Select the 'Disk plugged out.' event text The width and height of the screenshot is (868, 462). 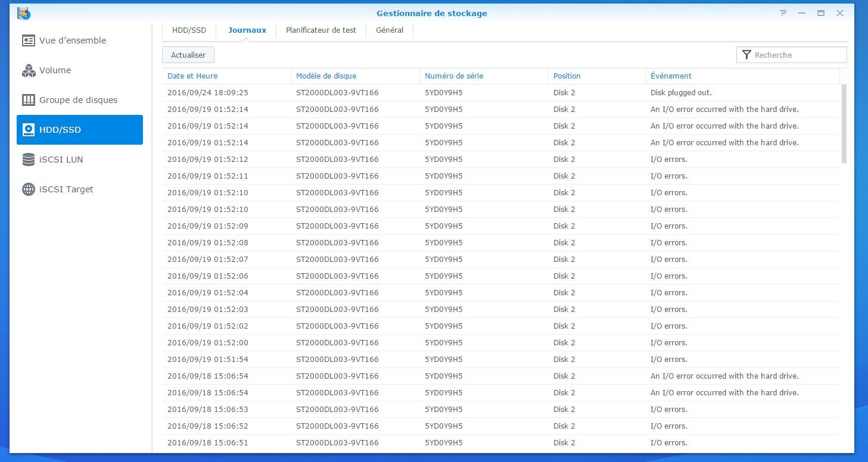tap(681, 93)
